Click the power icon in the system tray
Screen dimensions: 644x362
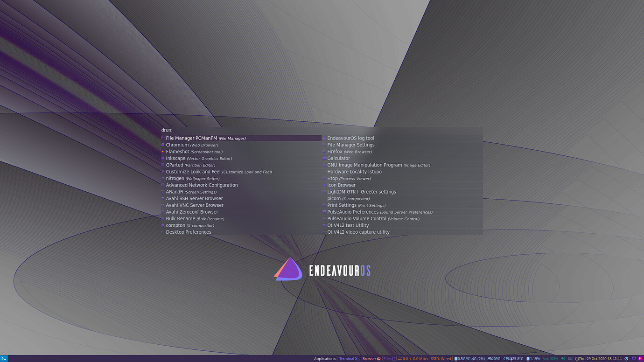click(626, 359)
